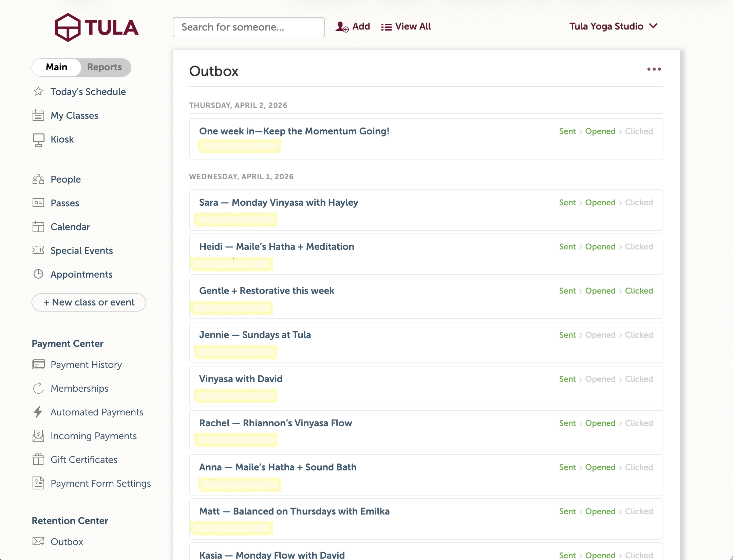Click the New class or event button

pos(89,302)
